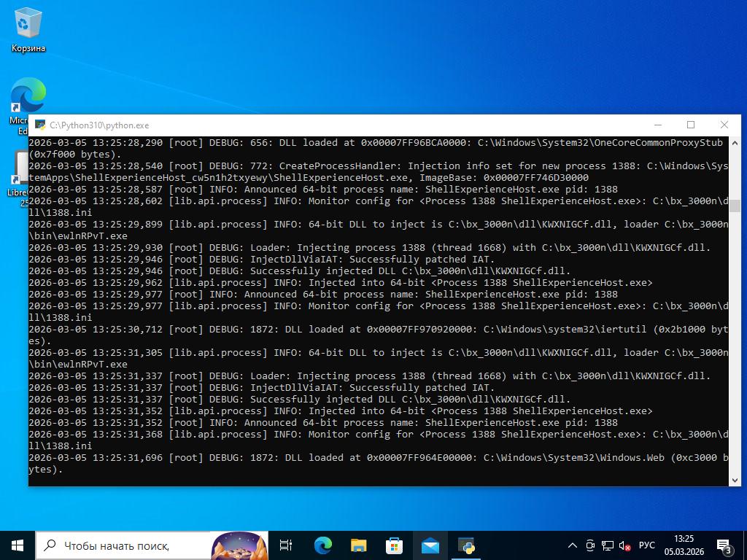Expand hidden system tray icons chevron
Viewport: 747px width, 560px height.
[x=573, y=545]
